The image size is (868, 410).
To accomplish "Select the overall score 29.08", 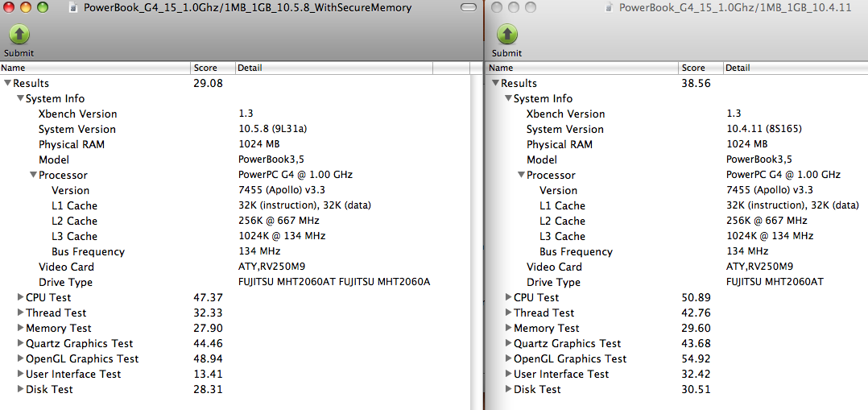I will coord(208,84).
